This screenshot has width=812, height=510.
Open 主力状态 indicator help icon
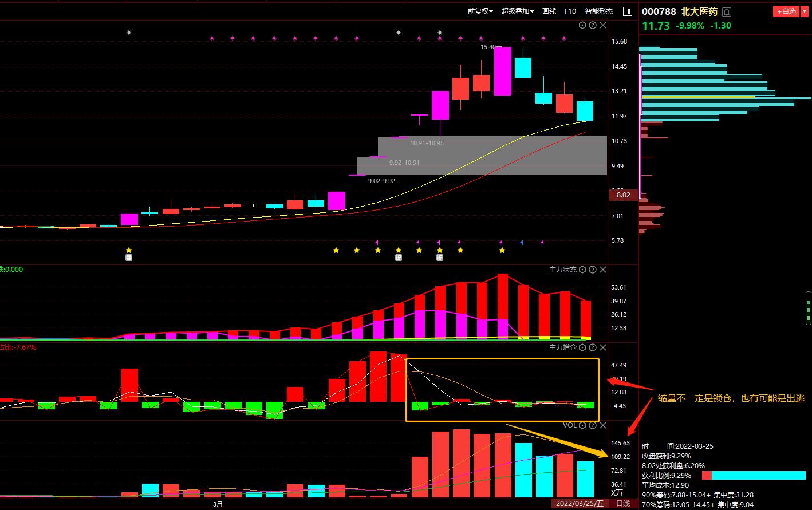pos(593,270)
